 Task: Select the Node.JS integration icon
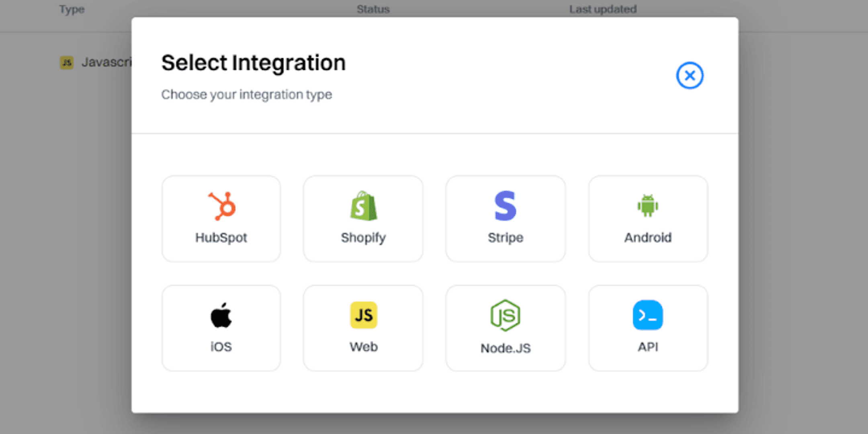(505, 315)
